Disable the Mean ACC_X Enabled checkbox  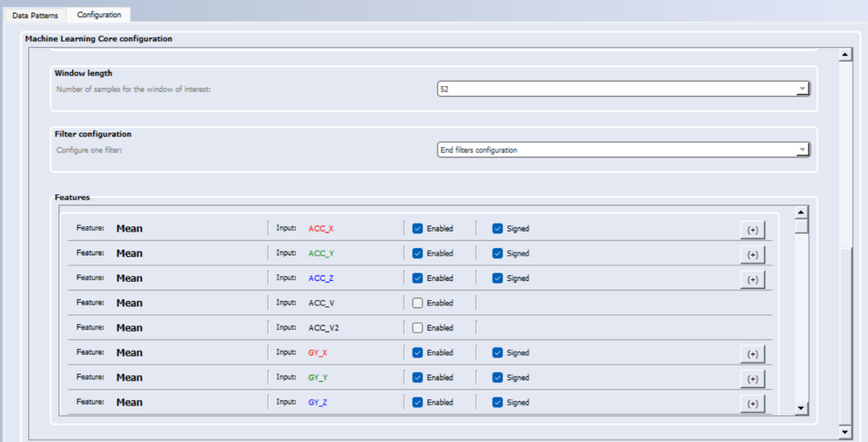point(417,229)
